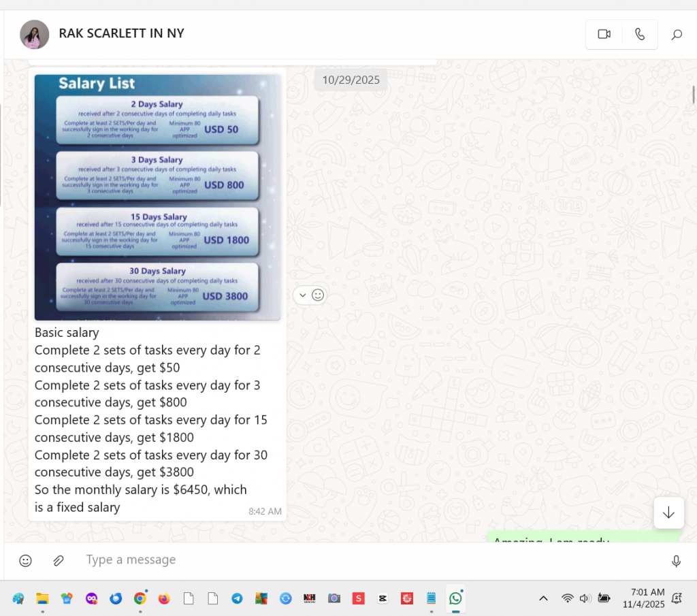Open Google Chrome from the taskbar
This screenshot has height=616, width=697.
point(140,598)
